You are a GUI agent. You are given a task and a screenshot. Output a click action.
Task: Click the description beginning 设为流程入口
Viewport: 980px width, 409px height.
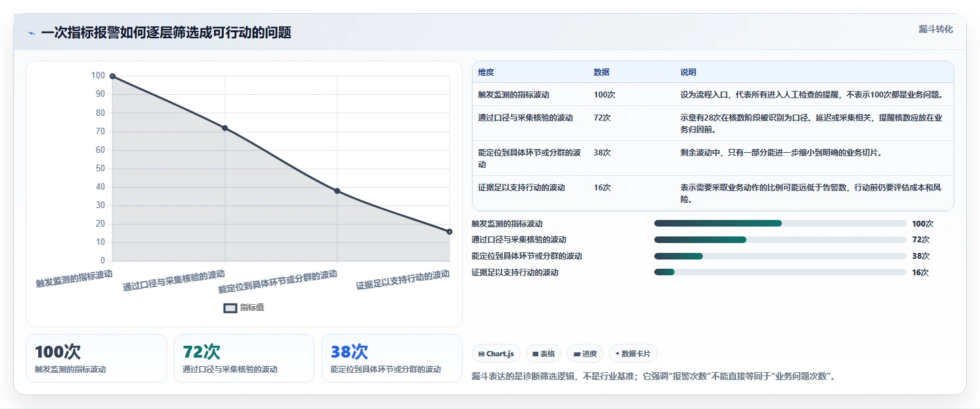pos(813,95)
